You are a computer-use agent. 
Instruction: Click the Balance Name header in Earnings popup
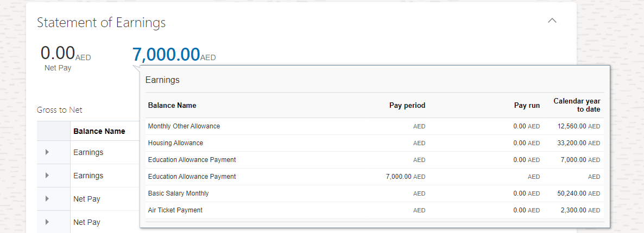(172, 106)
